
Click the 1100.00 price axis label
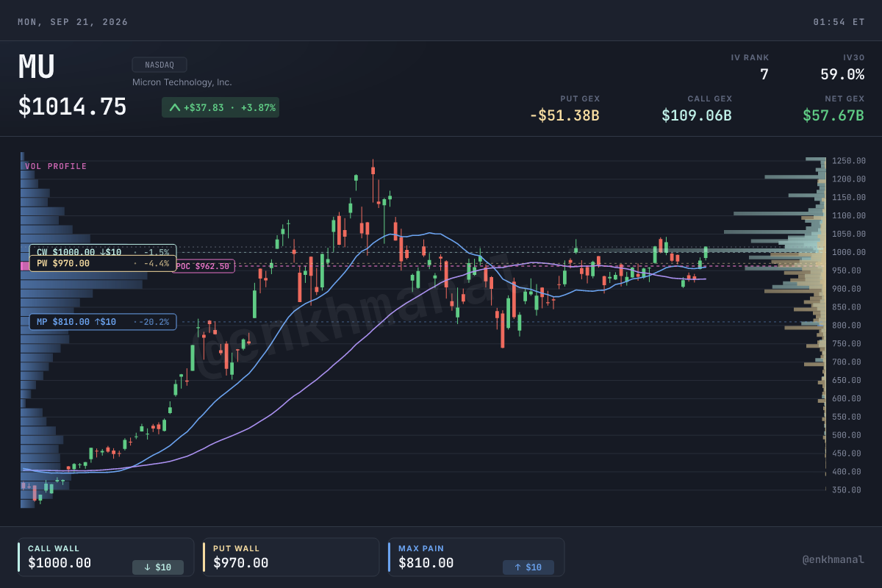849,215
